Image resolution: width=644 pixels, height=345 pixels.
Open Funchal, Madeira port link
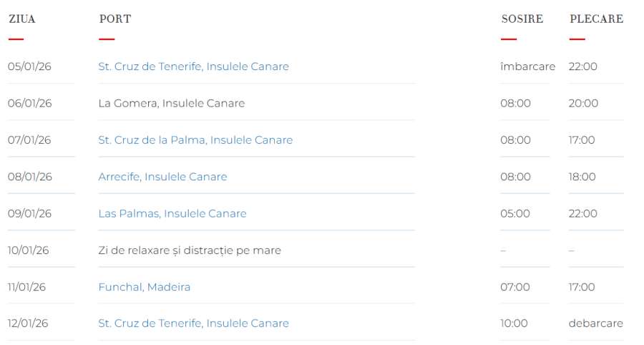click(144, 287)
